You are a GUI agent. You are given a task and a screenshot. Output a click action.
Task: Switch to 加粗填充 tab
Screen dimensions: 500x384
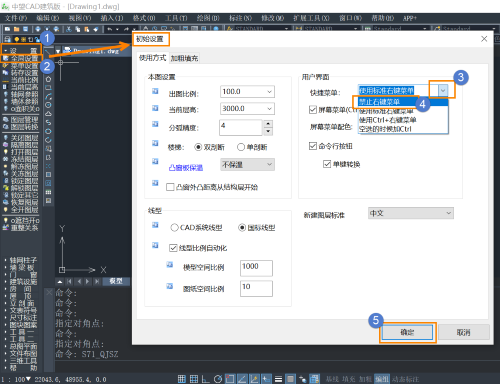184,58
